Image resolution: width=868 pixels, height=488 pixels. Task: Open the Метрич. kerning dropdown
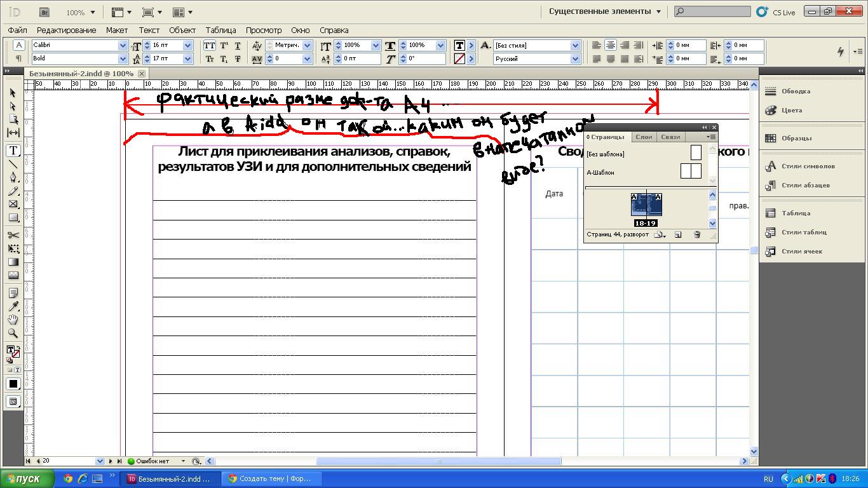pos(307,45)
